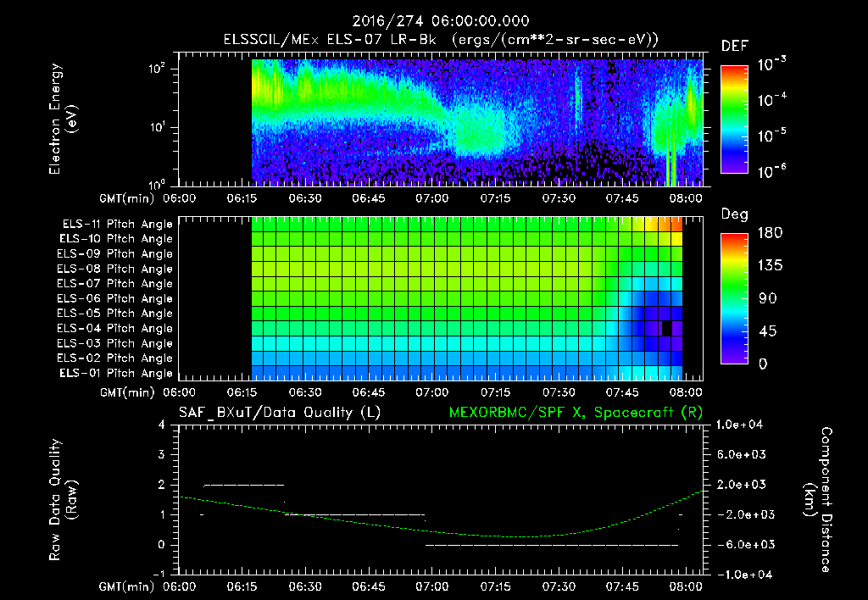Select the ELS-02 Pitch Angle row label
868x600 pixels.
(114, 358)
